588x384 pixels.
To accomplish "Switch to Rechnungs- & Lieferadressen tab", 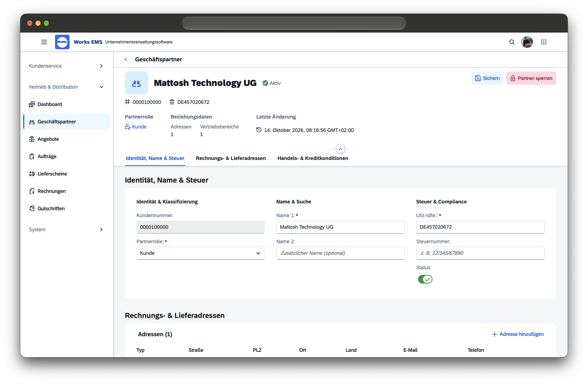I will click(231, 158).
